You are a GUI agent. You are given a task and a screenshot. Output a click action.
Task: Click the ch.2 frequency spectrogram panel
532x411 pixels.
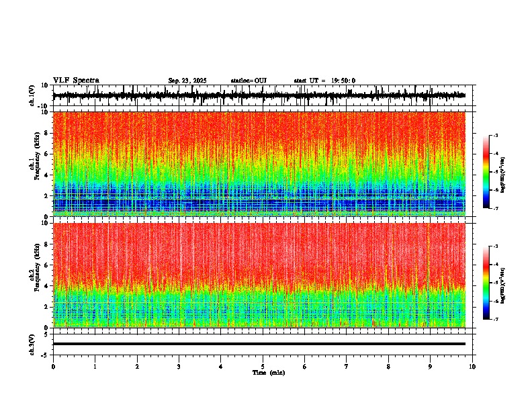(259, 275)
